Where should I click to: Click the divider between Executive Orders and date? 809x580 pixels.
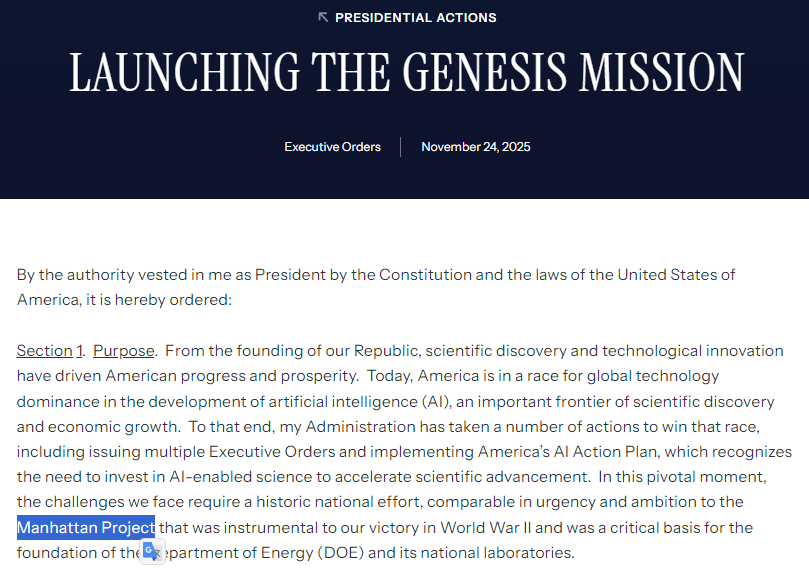click(400, 147)
